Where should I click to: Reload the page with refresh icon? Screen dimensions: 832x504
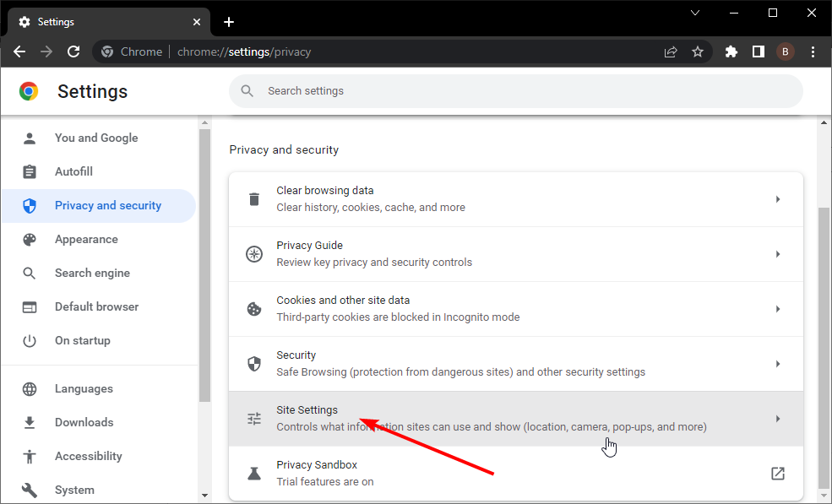[73, 51]
